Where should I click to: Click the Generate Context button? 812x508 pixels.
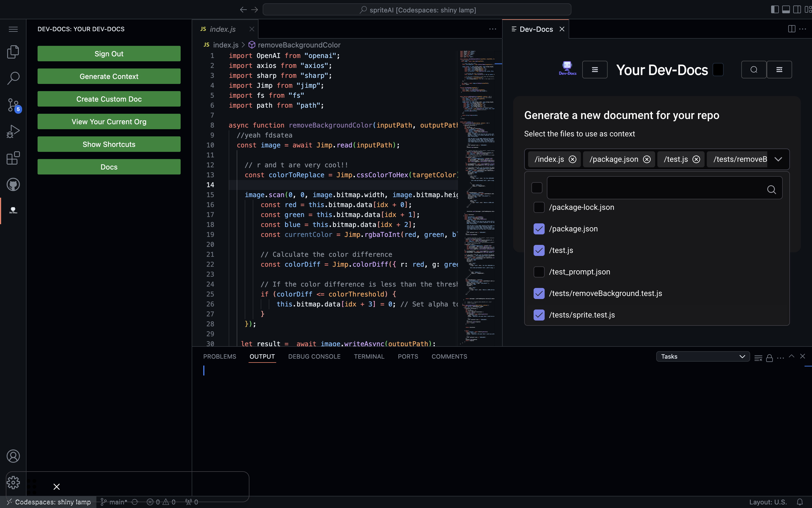point(109,76)
